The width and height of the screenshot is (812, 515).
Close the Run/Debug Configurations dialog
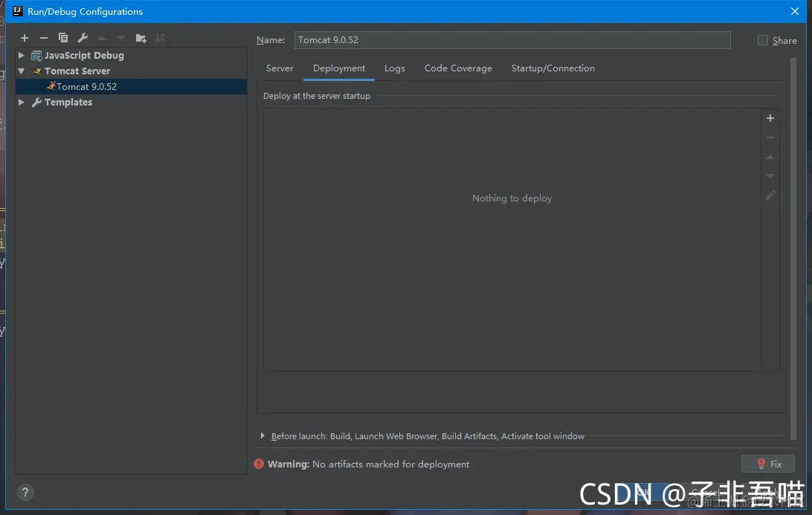tap(795, 11)
